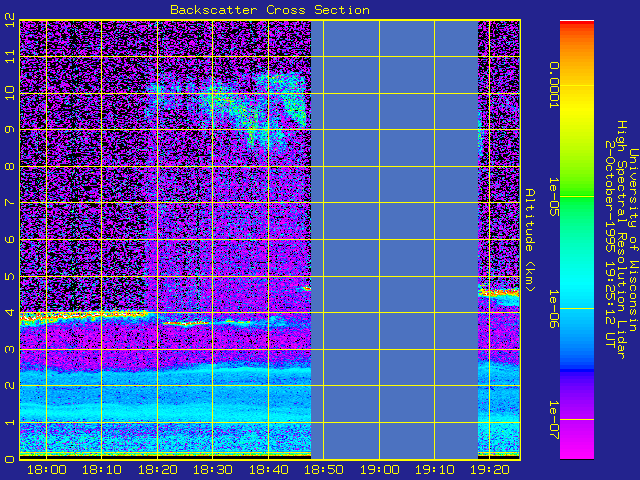Viewport: 640px width, 480px height.
Task: Click the altitude label 1
Action: (10, 422)
